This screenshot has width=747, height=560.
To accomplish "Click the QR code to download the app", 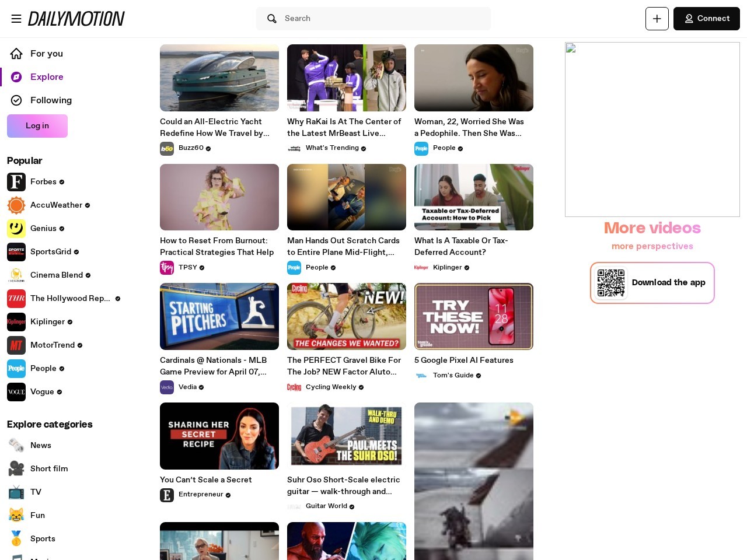I will (612, 282).
